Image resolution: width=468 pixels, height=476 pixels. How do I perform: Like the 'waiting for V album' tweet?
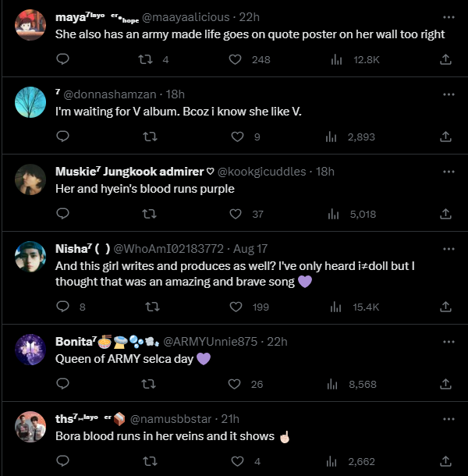click(239, 137)
